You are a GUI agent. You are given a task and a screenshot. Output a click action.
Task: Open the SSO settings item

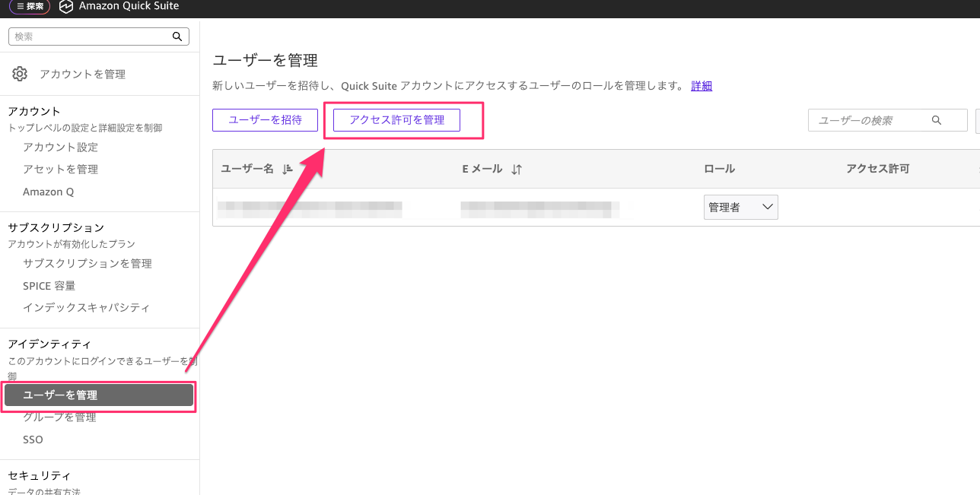click(33, 439)
